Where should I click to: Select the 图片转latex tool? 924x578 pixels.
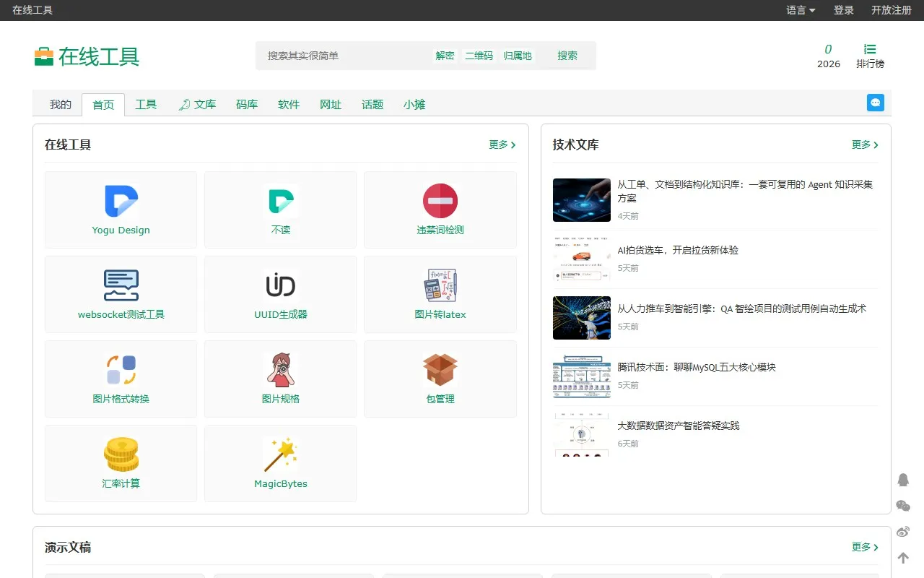click(x=440, y=294)
